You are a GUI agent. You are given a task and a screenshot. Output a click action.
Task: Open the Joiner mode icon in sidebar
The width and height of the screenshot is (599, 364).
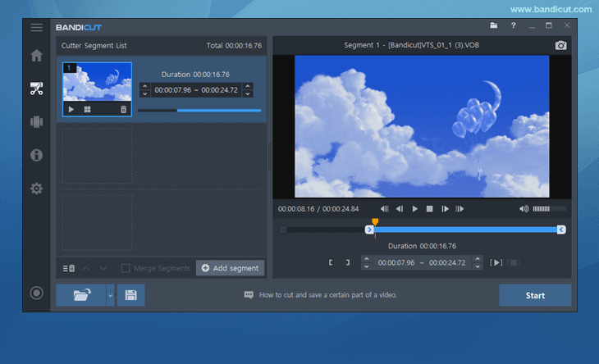[37, 121]
